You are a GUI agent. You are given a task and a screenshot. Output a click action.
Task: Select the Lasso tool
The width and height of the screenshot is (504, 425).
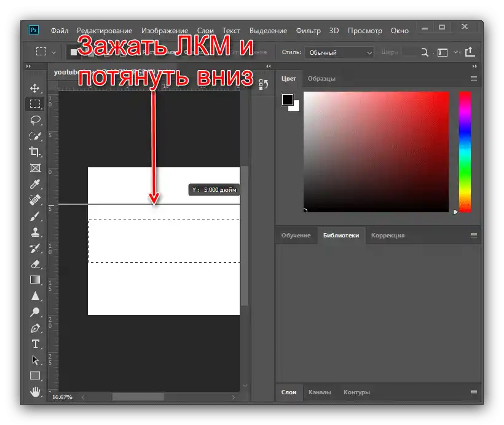[x=35, y=120]
